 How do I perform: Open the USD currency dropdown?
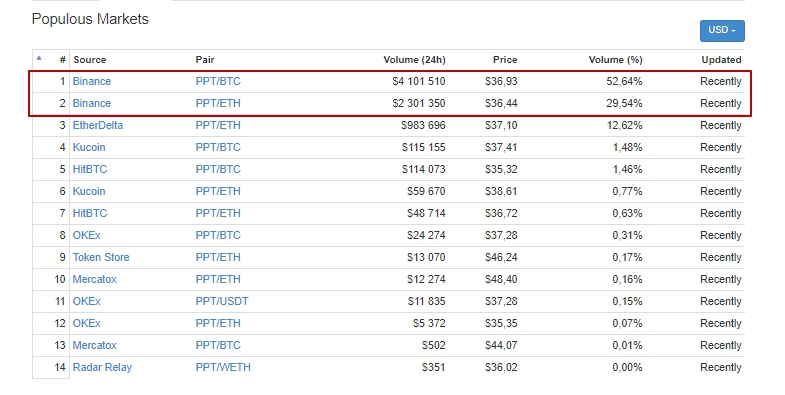point(722,31)
